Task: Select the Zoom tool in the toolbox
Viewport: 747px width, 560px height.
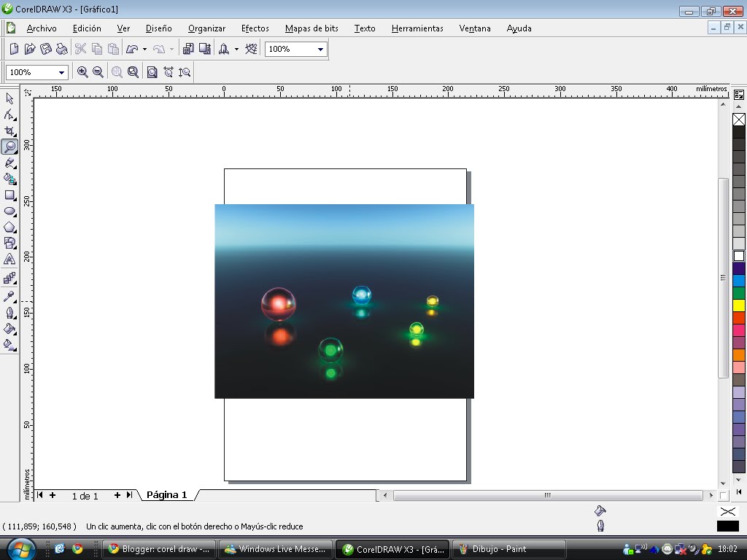Action: point(9,146)
